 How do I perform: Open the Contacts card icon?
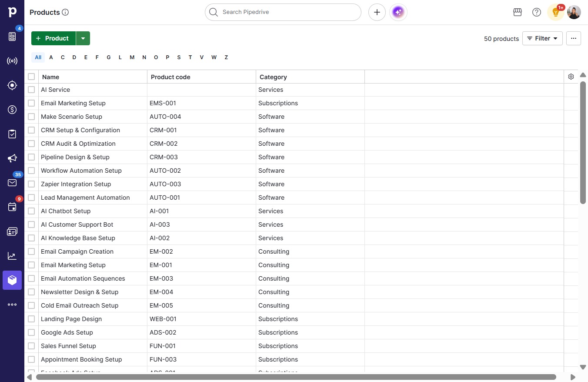coord(12,231)
